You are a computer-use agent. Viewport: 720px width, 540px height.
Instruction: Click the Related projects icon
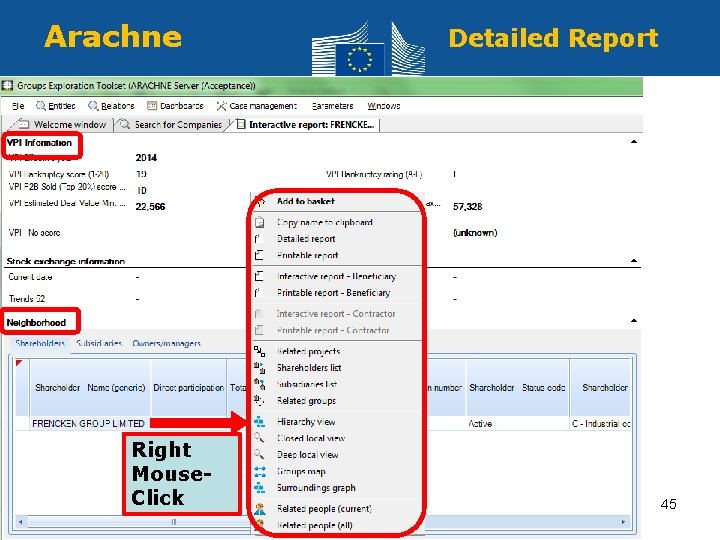click(x=259, y=351)
